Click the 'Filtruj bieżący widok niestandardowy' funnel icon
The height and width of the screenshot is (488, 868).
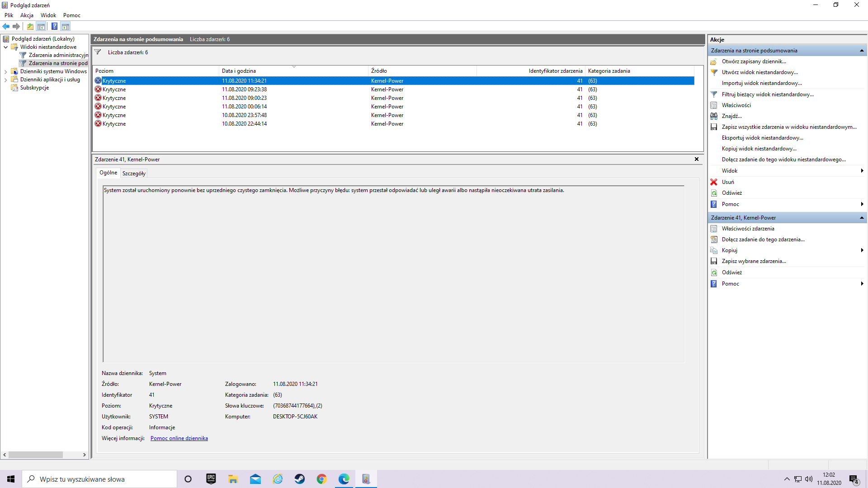[714, 94]
